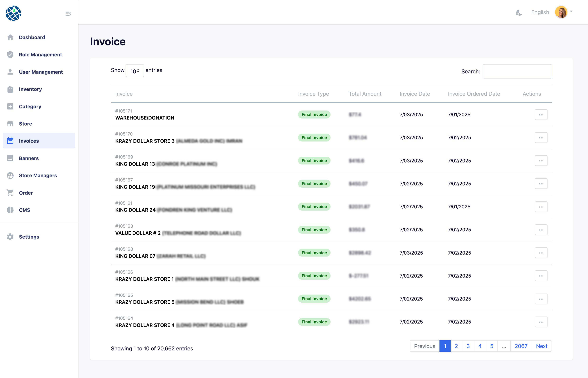Click the globe logo in sidebar
This screenshot has width=588, height=378.
pyautogui.click(x=13, y=13)
